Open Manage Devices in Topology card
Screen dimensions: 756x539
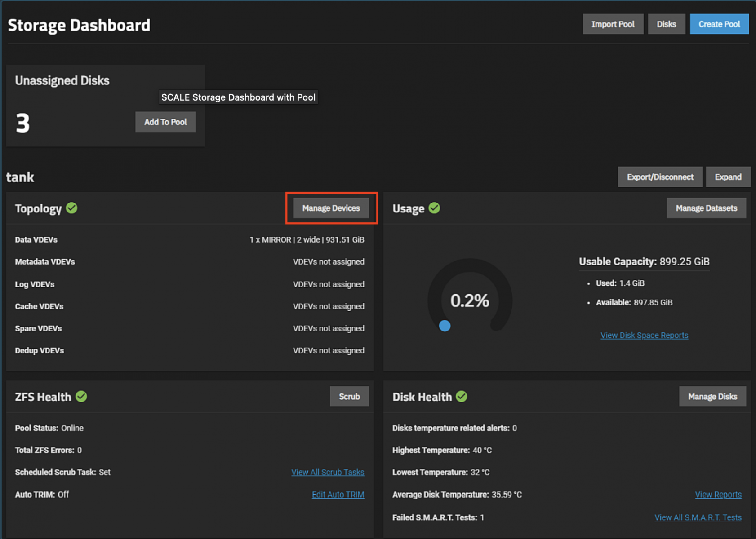pyautogui.click(x=331, y=208)
